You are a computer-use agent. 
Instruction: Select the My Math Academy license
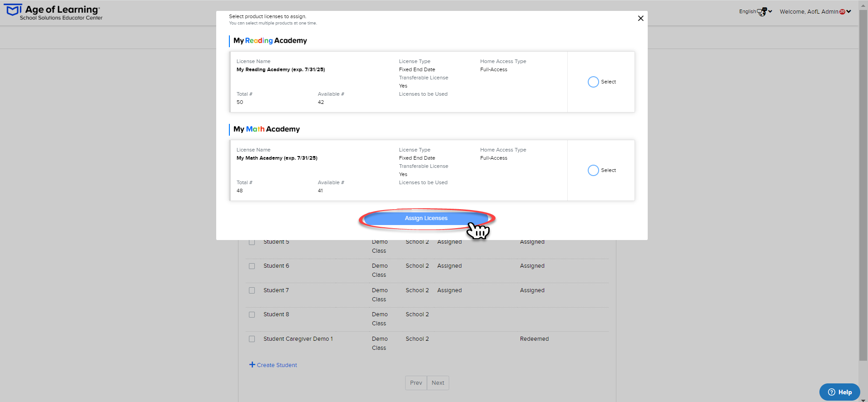593,170
